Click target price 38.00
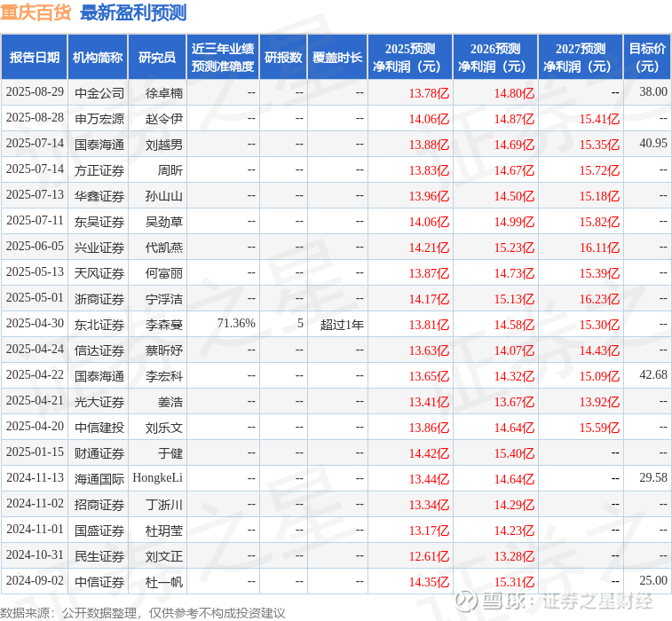Image resolution: width=672 pixels, height=621 pixels. [x=653, y=92]
